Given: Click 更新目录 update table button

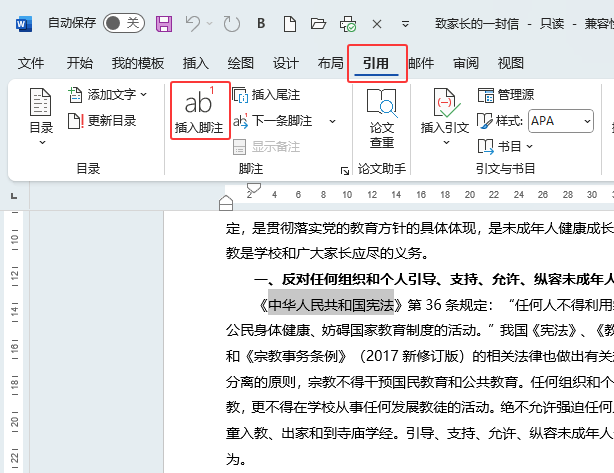Looking at the screenshot, I should click(102, 121).
